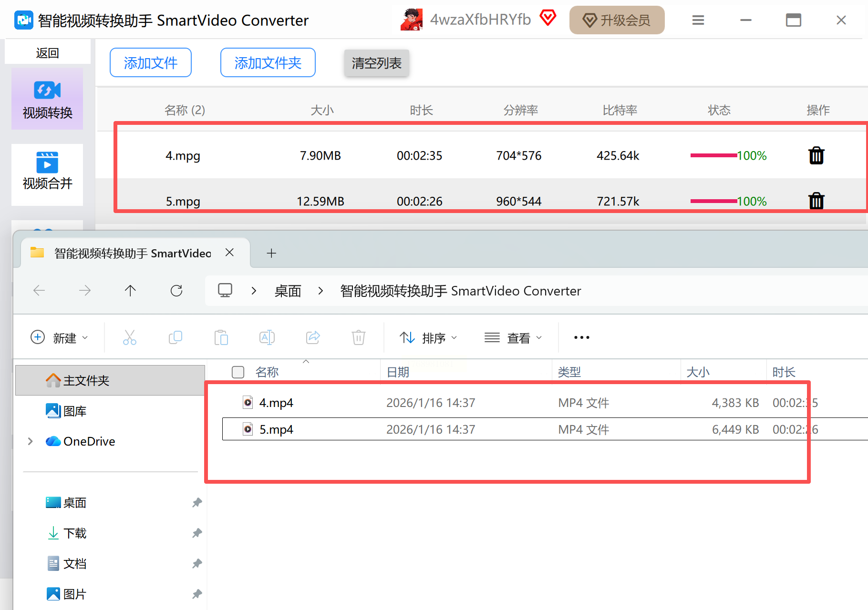
Task: Unpin 文档 from quick access
Action: (197, 563)
